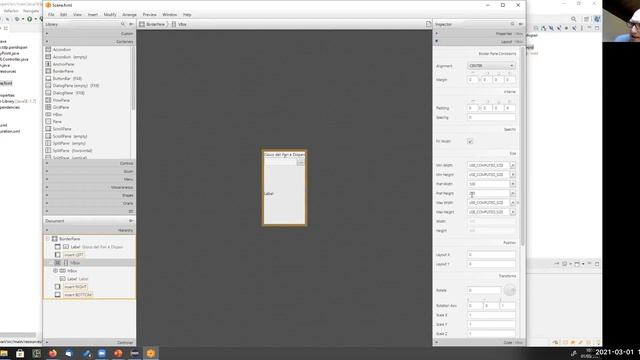
Task: Select the top Label row in Hierarchy
Action: click(89, 247)
